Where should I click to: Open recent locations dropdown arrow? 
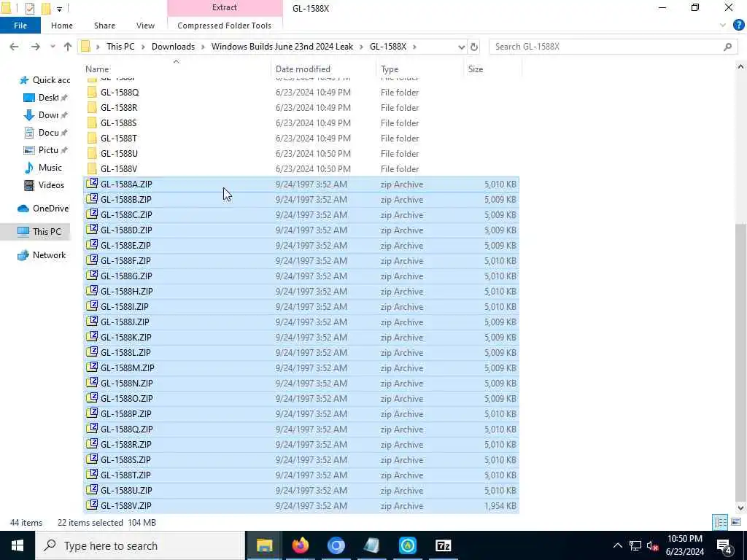pyautogui.click(x=53, y=47)
